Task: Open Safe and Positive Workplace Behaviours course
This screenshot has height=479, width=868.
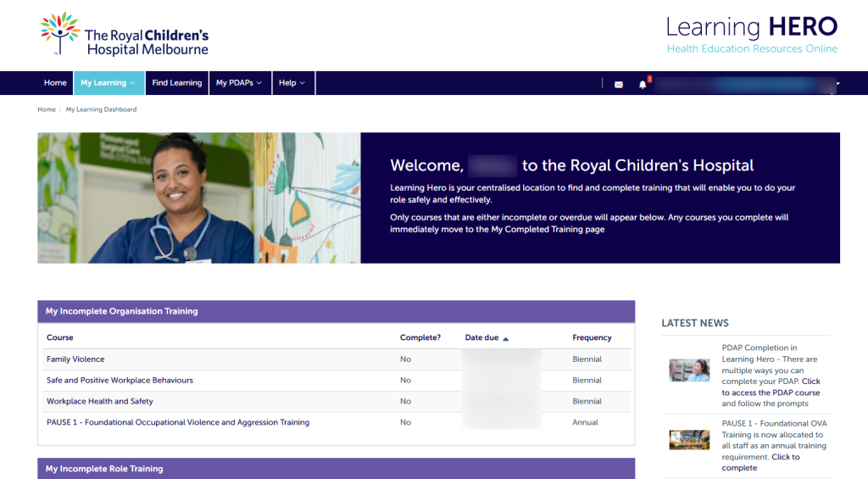Action: point(120,381)
